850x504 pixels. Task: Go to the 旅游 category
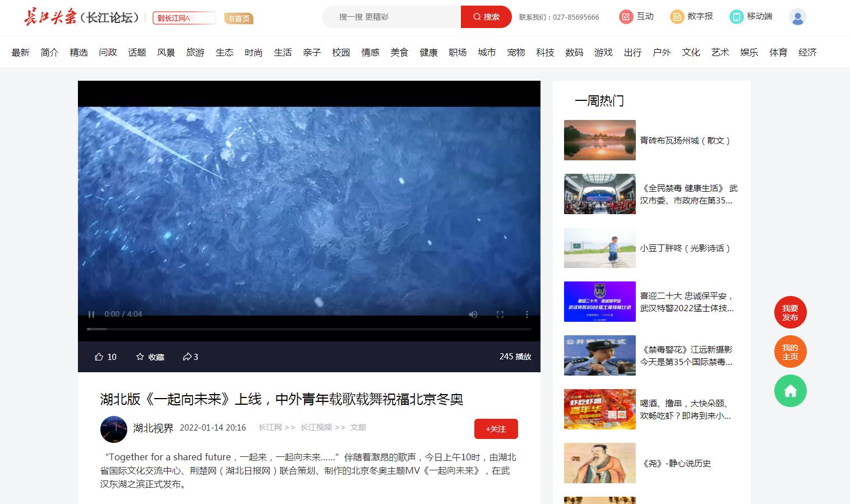(x=195, y=52)
